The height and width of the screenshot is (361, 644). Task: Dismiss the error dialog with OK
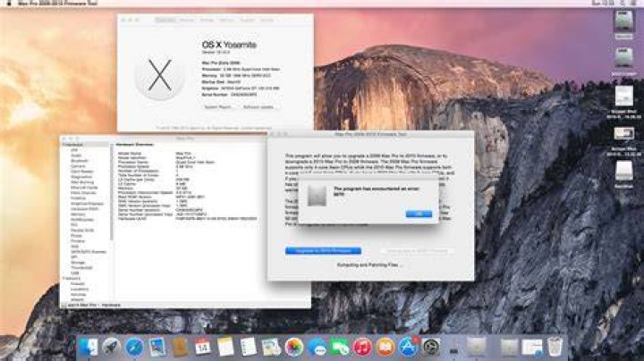click(x=419, y=214)
